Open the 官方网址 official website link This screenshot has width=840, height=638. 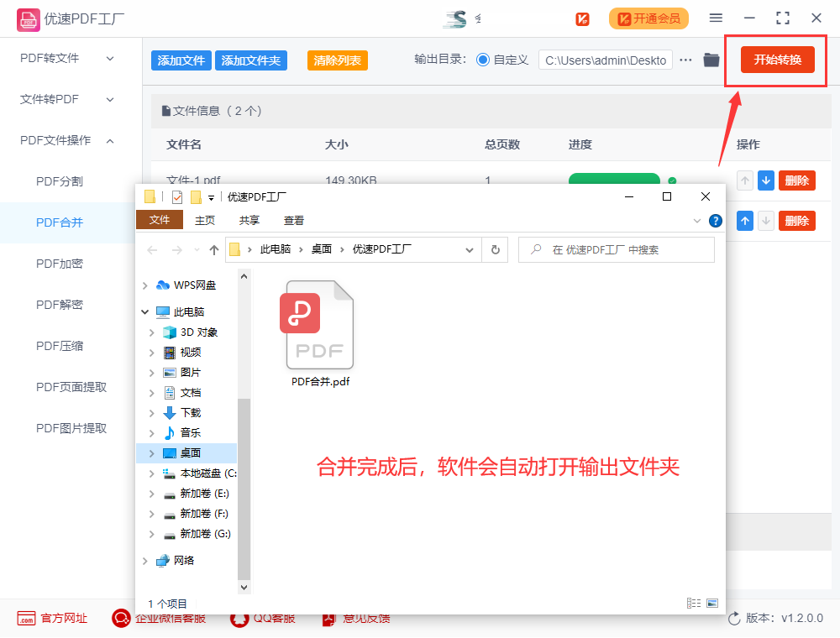coord(64,618)
